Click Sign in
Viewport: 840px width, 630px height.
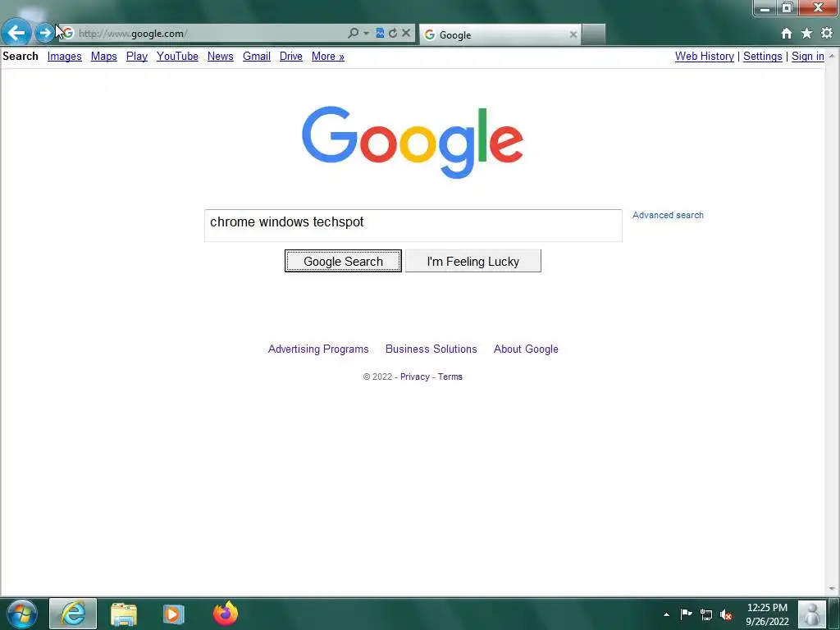(808, 57)
